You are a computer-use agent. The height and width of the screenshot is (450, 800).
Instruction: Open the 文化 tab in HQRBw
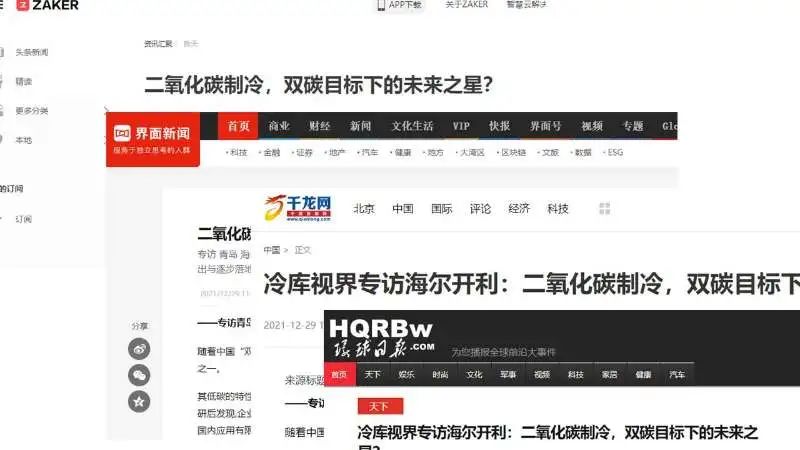(x=474, y=374)
